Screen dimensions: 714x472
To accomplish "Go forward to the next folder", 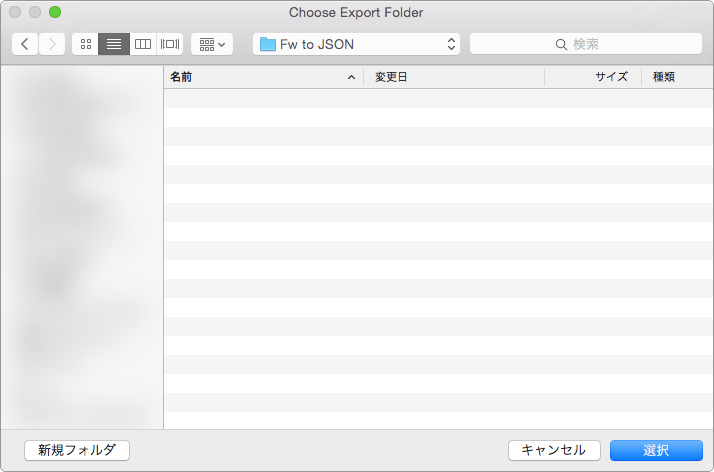I will [52, 44].
